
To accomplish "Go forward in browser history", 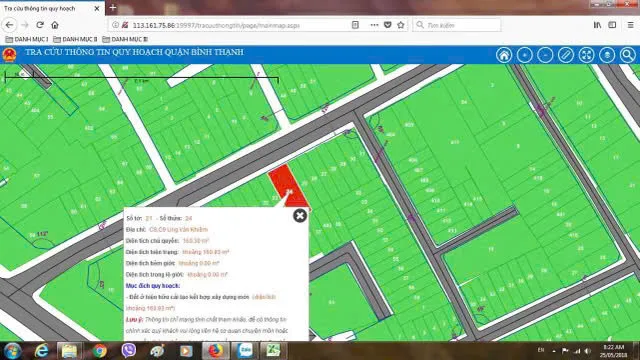I will click(x=25, y=25).
